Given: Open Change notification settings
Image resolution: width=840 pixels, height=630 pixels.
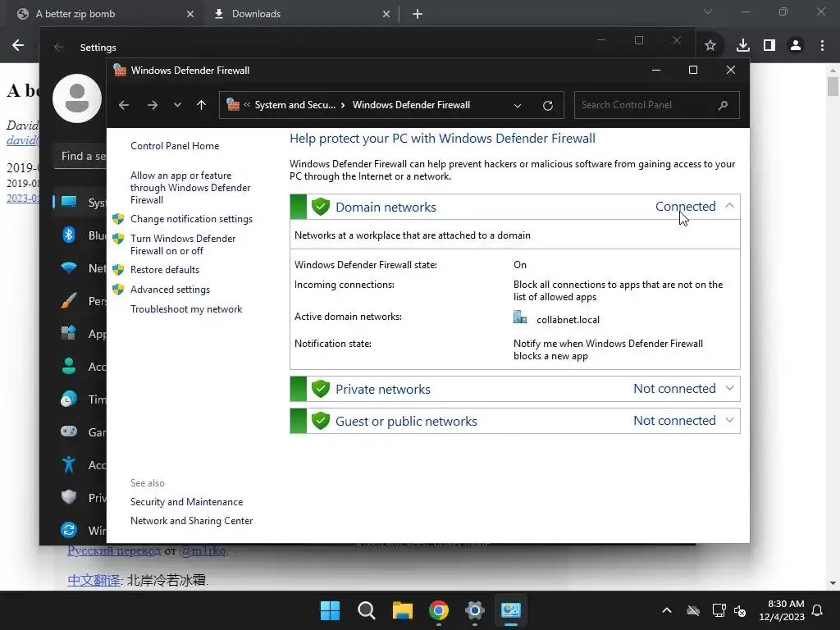Looking at the screenshot, I should pos(191,219).
